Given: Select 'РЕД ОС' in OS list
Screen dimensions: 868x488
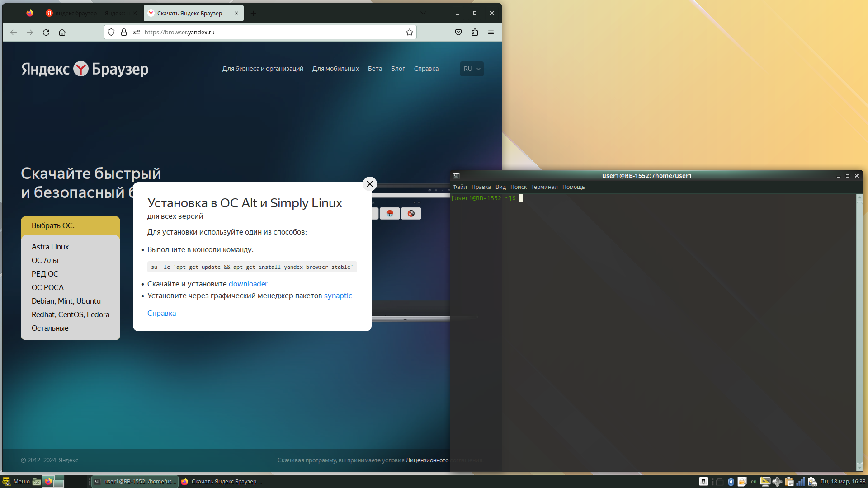Looking at the screenshot, I should pos(45,274).
